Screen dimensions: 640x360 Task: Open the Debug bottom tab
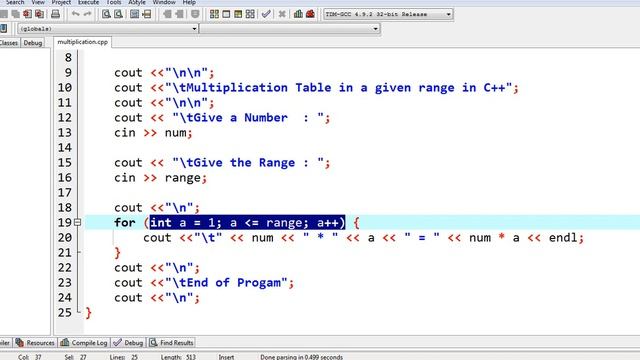pyautogui.click(x=129, y=343)
